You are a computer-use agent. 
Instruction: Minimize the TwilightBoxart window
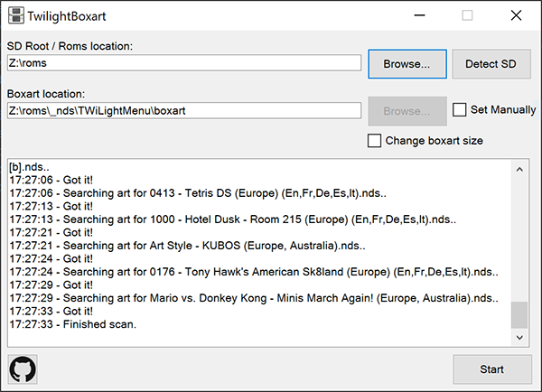point(419,15)
